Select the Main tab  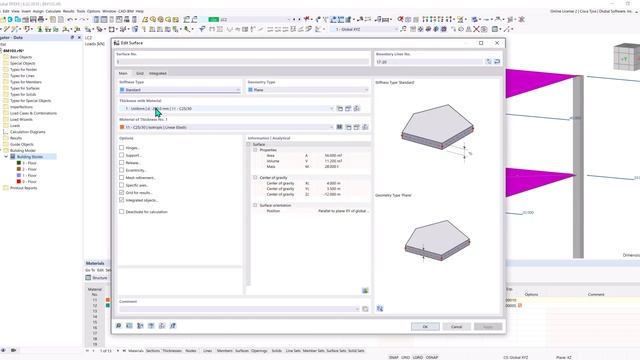pos(123,73)
